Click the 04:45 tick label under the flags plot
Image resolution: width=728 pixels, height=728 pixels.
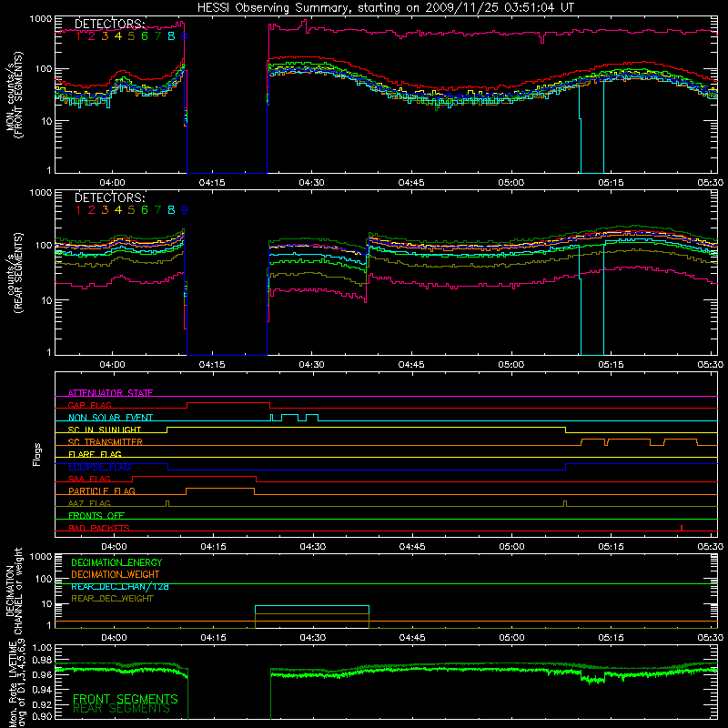412,547
